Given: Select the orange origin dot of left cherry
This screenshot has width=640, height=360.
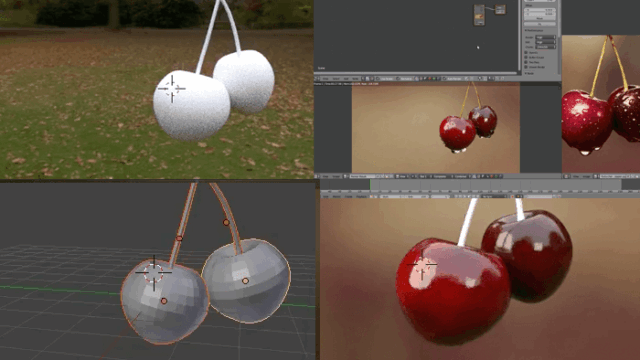Looking at the screenshot, I should (164, 301).
